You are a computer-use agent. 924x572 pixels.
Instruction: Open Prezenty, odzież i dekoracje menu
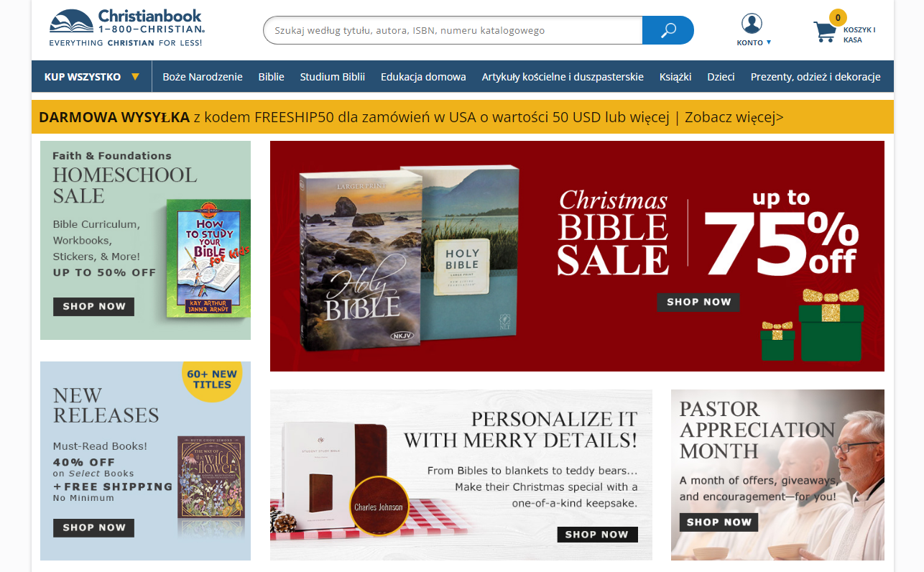[816, 77]
